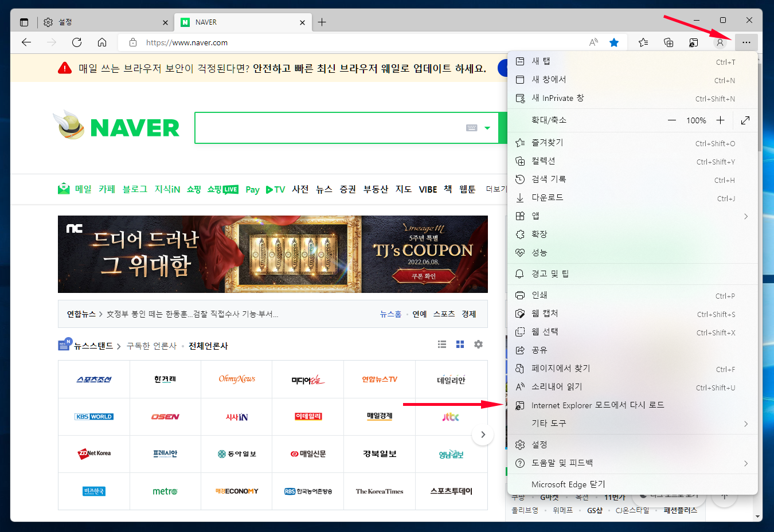Choose 웹 캡처 from the menu
Viewport: 774px width, 532px height.
pyautogui.click(x=632, y=314)
